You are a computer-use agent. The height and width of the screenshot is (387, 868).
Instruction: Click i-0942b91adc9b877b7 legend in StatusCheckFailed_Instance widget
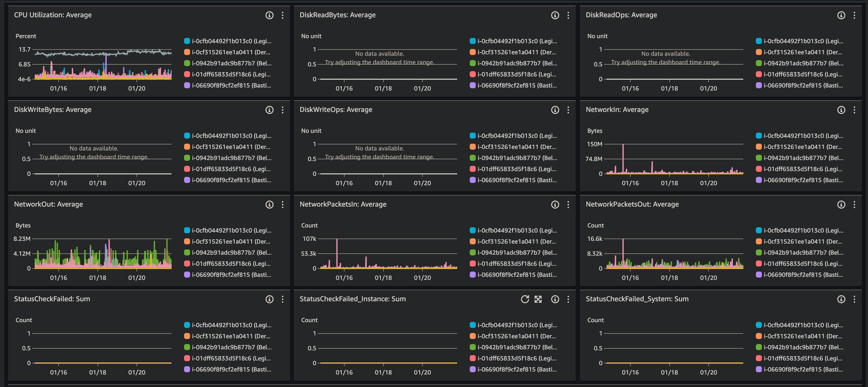514,347
